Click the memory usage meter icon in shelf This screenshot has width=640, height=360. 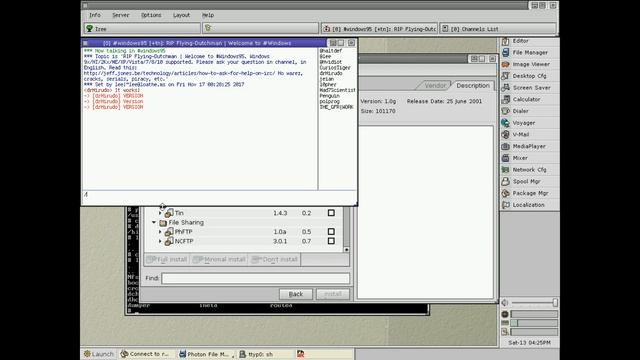coord(505,323)
